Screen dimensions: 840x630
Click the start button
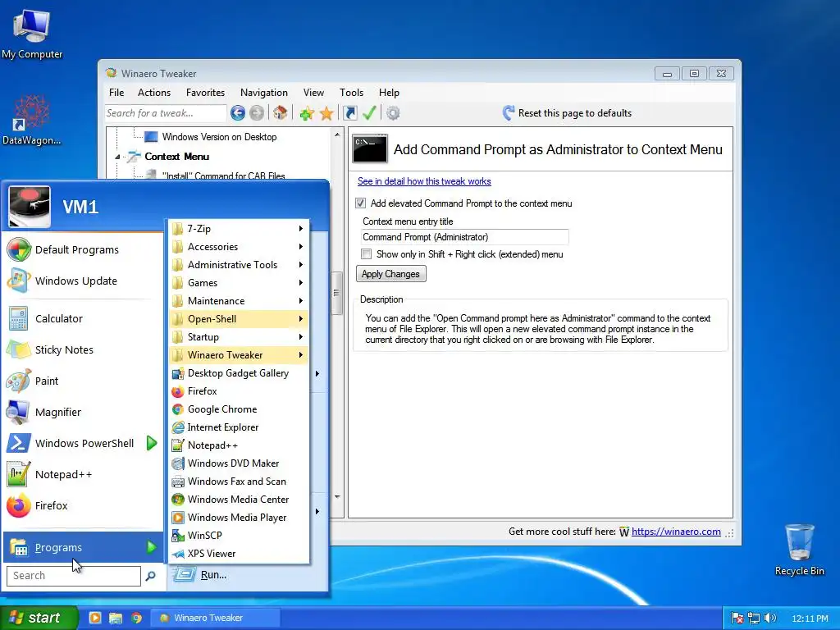pos(39,618)
